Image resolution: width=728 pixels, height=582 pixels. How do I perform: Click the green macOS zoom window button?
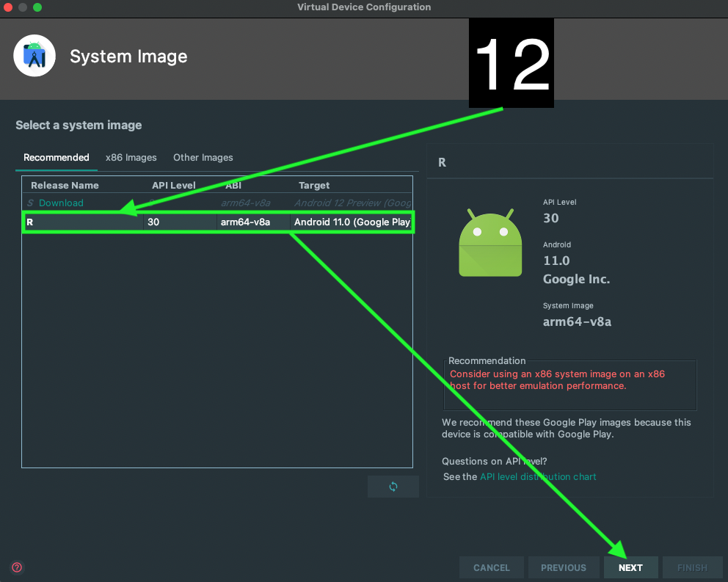point(37,7)
